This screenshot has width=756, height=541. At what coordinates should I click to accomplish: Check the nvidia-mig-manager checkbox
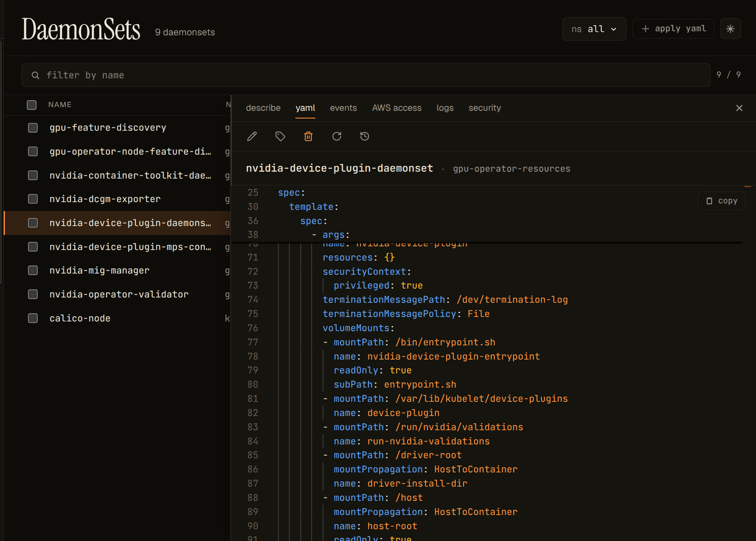coord(33,270)
